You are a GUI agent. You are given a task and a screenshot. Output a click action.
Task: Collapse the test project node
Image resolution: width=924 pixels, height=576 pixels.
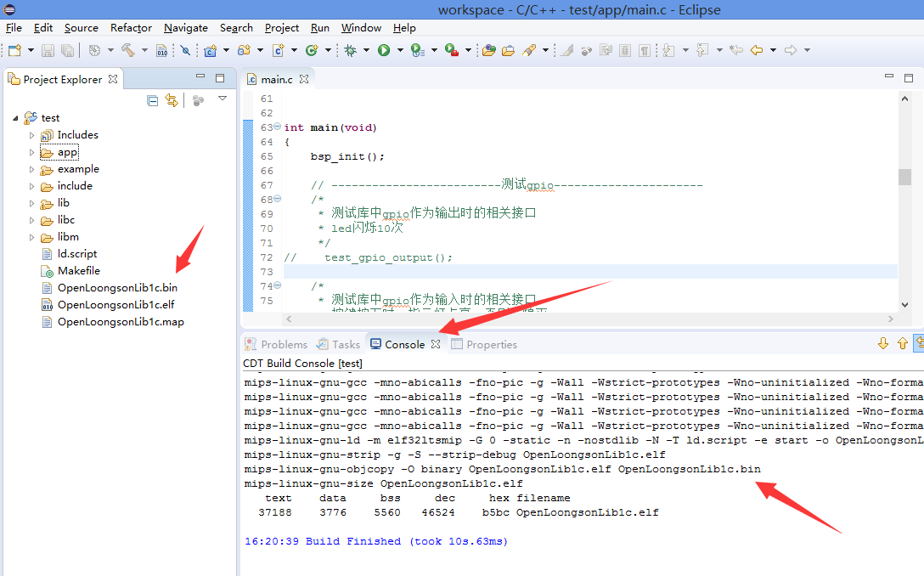[x=16, y=118]
